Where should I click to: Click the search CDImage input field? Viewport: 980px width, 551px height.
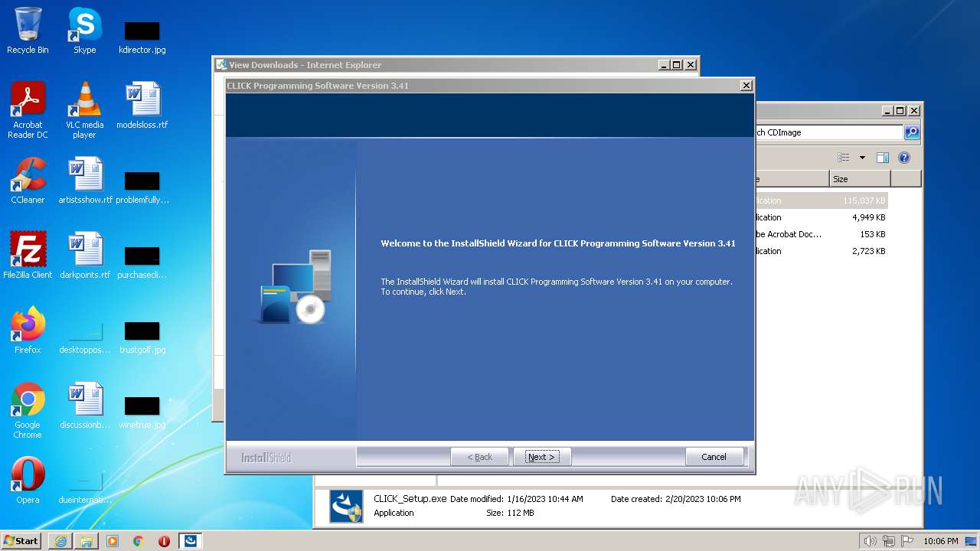[829, 132]
